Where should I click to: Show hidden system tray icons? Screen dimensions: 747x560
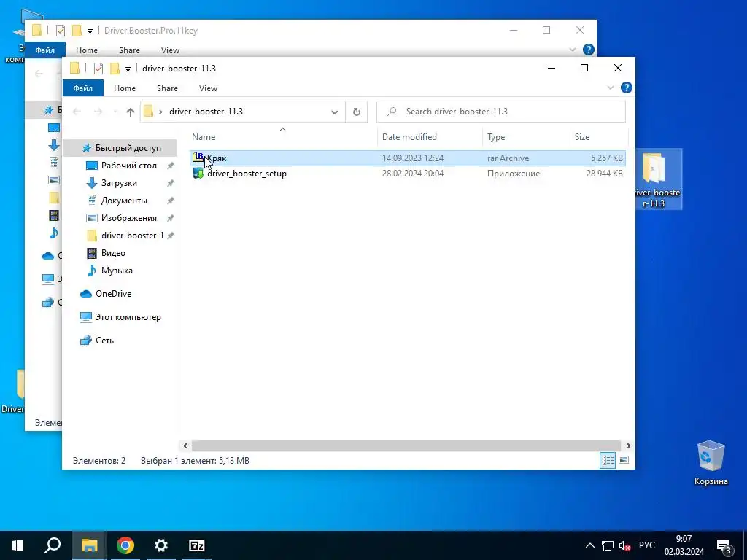point(589,545)
